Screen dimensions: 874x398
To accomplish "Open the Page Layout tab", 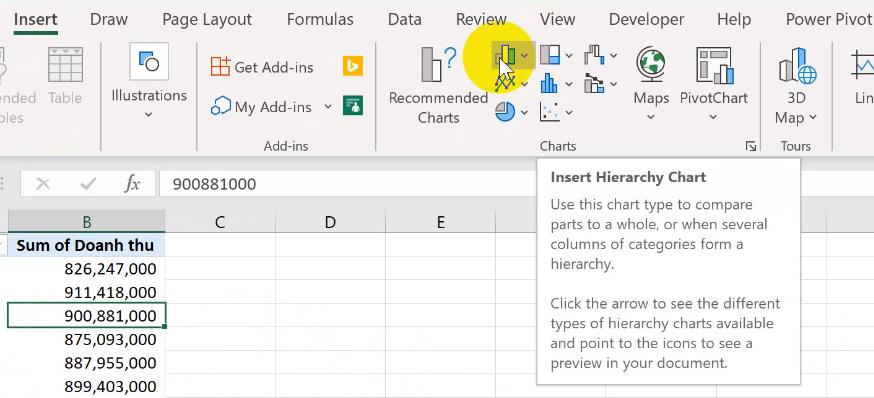I will tap(207, 20).
